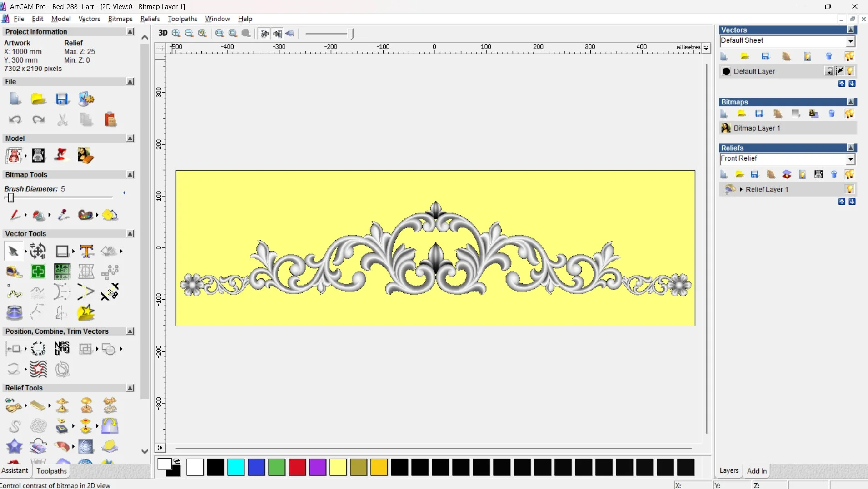Toggle all bitmap layers visibility
The height and width of the screenshot is (489, 868).
(x=849, y=114)
